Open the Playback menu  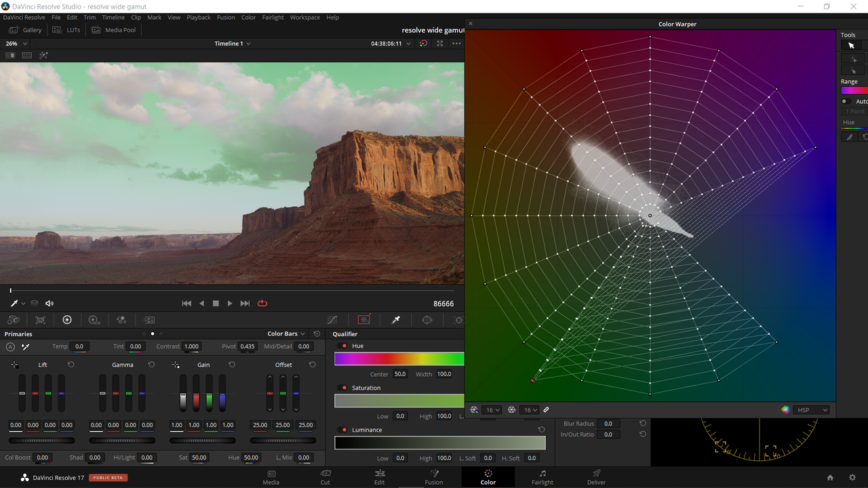(x=199, y=17)
